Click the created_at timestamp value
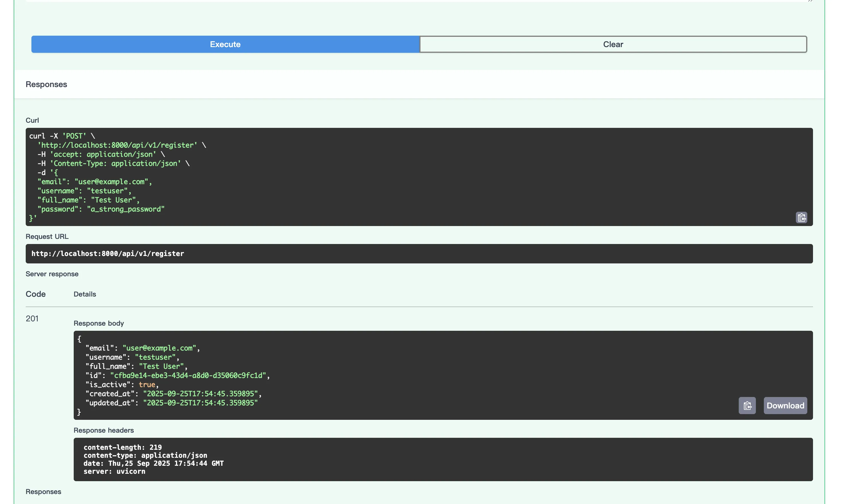845x504 pixels. click(200, 394)
